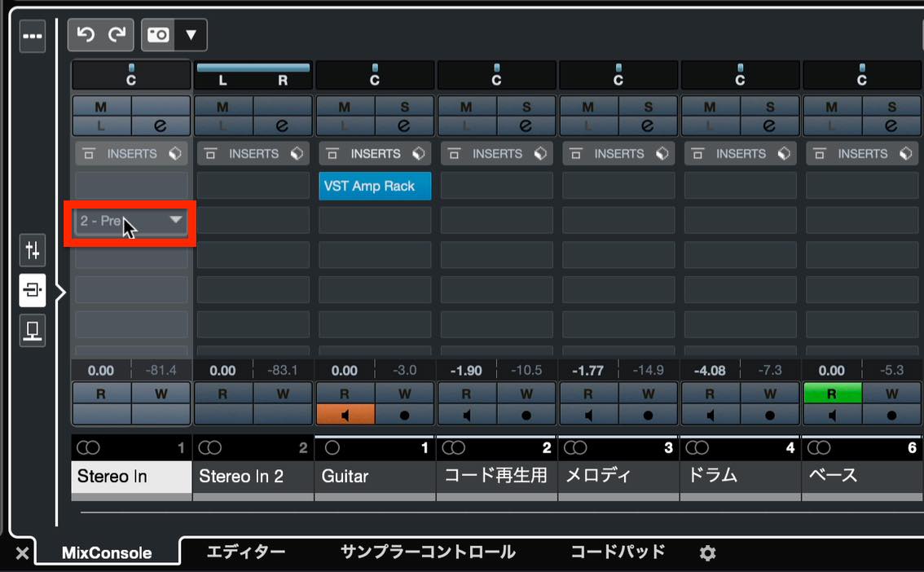Disable read automation on ベース channel
Viewport: 924px width, 572px height.
(832, 394)
